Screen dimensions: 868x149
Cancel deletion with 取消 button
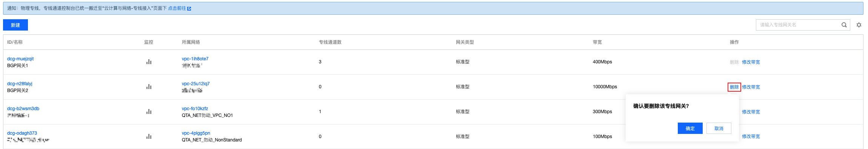[719, 128]
